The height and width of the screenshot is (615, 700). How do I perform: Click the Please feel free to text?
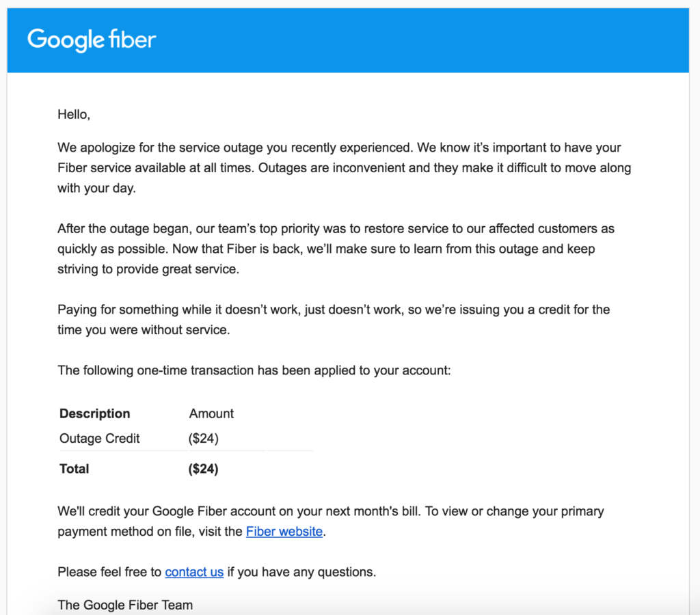[109, 572]
